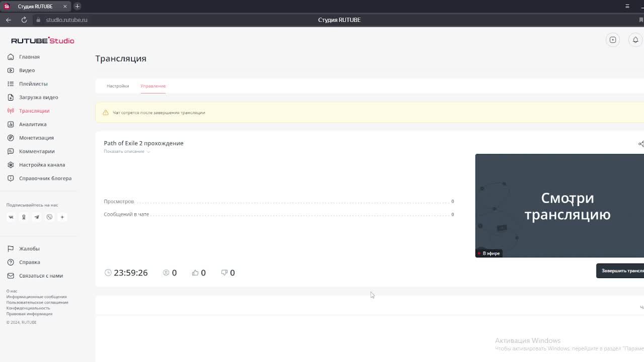Image resolution: width=644 pixels, height=362 pixels.
Task: Click the Сообщений в чате label
Action: click(126, 214)
